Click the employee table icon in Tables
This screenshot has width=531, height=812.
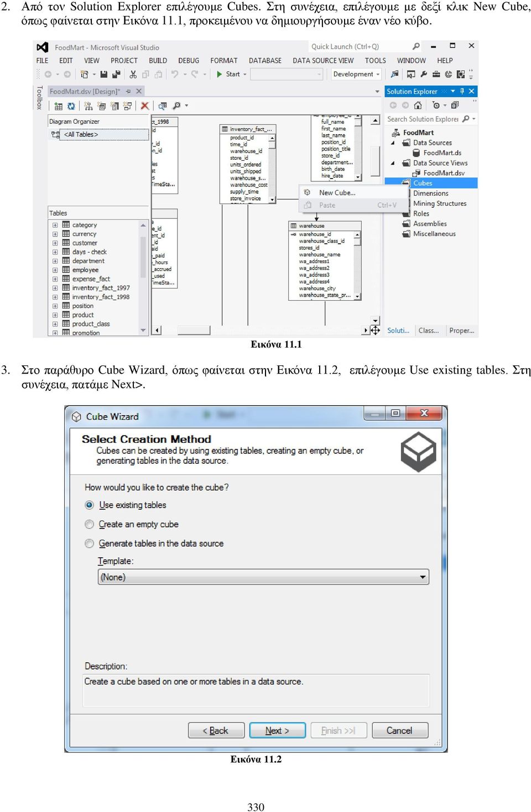(66, 270)
